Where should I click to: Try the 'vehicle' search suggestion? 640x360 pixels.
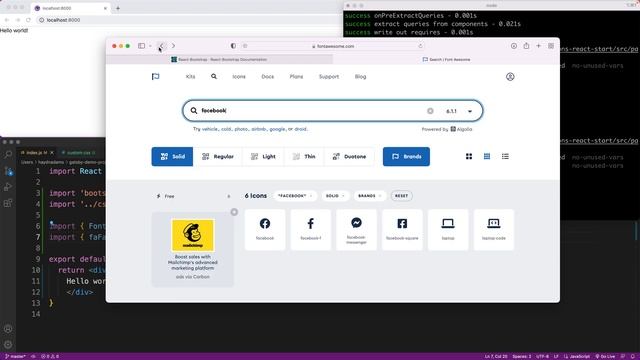click(210, 129)
